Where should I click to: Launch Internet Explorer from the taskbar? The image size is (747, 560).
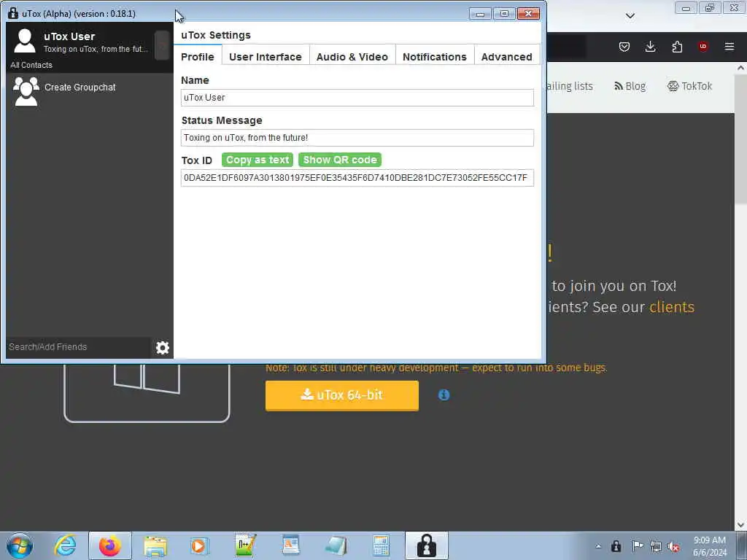tap(65, 545)
